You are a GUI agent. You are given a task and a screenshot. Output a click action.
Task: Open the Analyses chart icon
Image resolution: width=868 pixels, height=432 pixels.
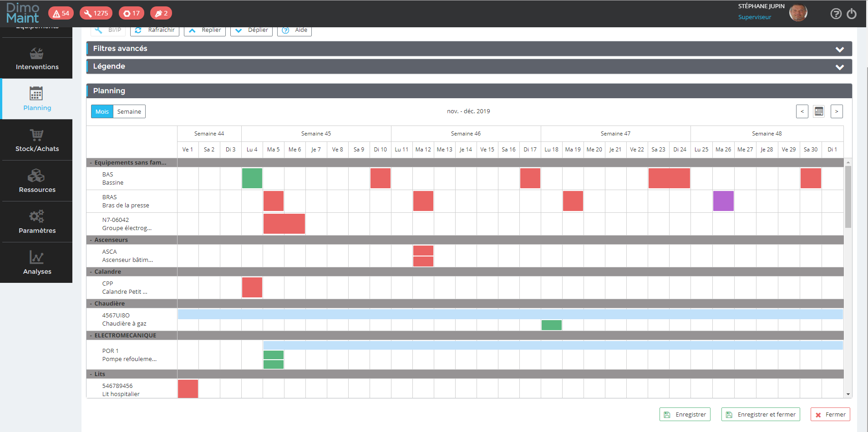(36, 258)
